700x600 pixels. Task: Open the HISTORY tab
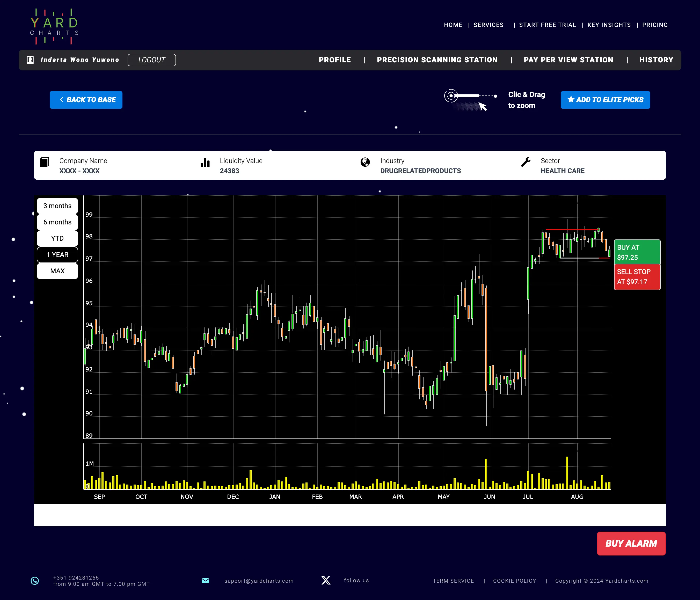[656, 60]
